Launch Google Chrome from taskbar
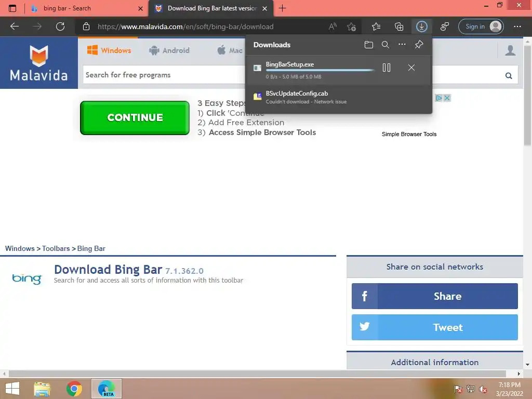Viewport: 532px width, 399px height. (x=74, y=389)
